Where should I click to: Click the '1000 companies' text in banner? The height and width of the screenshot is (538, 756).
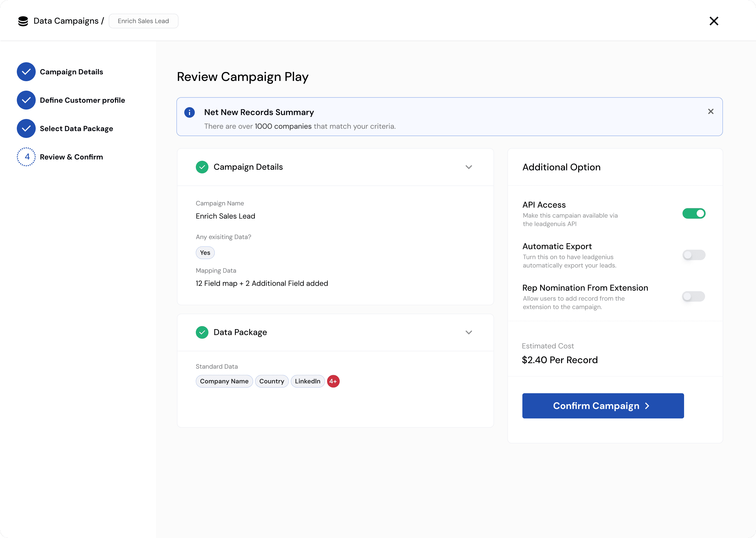coord(283,126)
